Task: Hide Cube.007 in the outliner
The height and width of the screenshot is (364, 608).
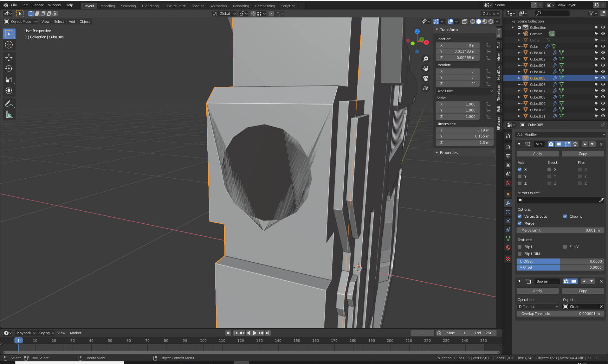Action: click(x=603, y=91)
